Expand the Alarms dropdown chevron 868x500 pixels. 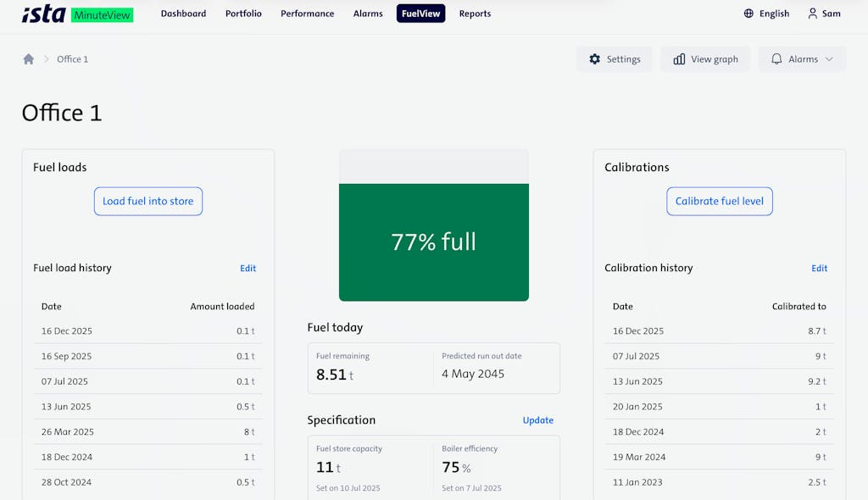tap(829, 59)
